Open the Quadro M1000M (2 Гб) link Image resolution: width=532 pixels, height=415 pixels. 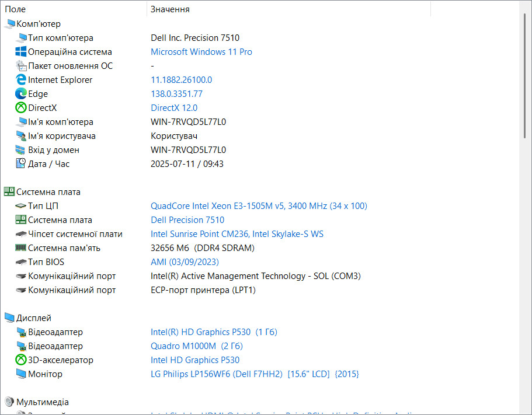pyautogui.click(x=196, y=346)
